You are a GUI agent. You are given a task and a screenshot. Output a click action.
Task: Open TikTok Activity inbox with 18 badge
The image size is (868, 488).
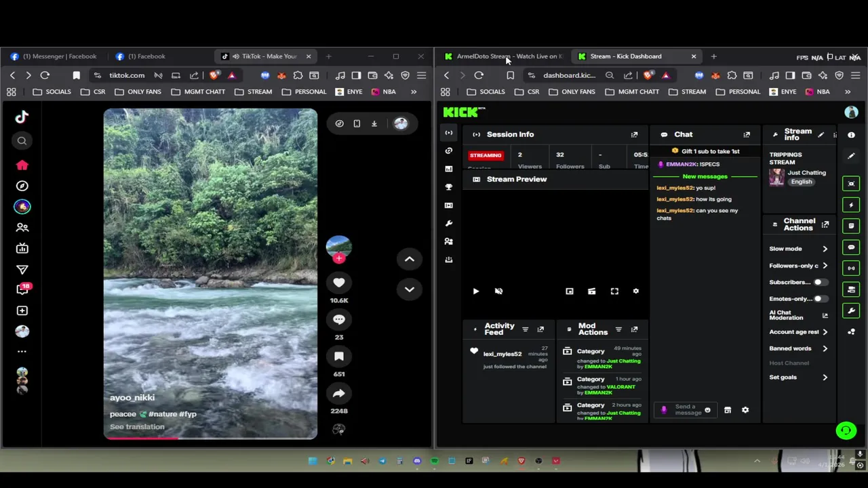pos(22,289)
